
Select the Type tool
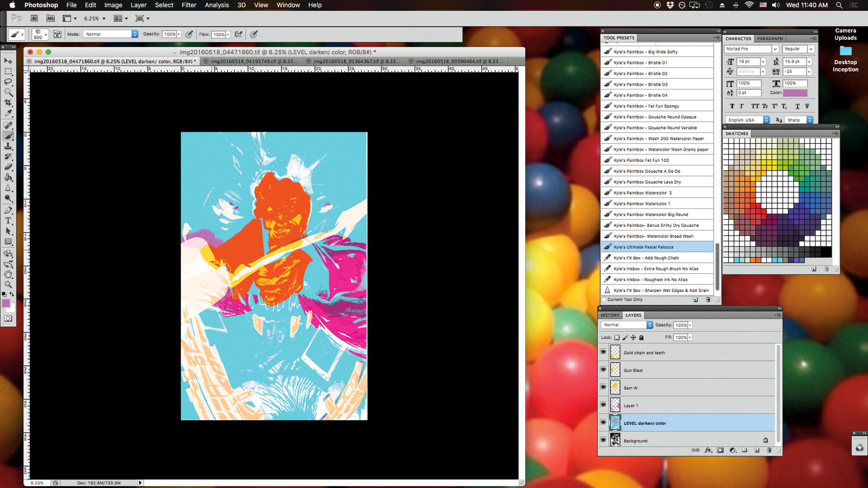[x=8, y=221]
